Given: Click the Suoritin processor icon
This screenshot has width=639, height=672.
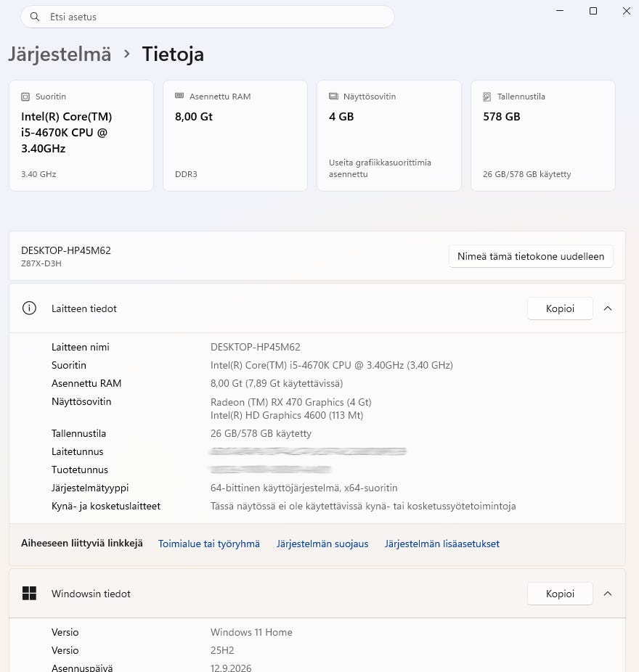Looking at the screenshot, I should (25, 97).
